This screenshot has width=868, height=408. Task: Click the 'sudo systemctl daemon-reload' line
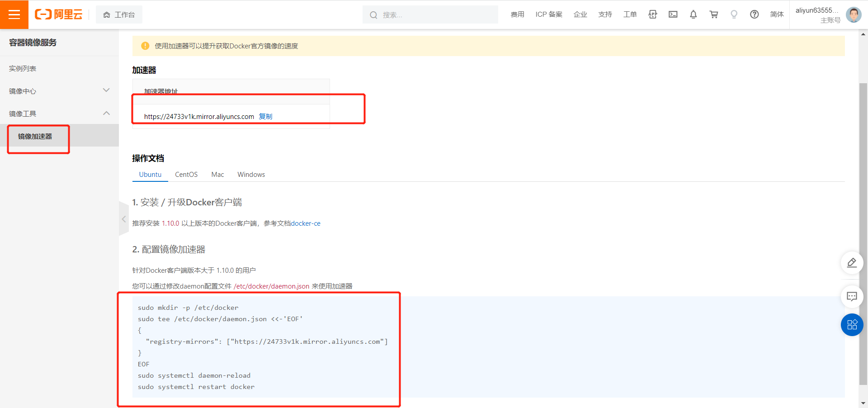pyautogui.click(x=194, y=375)
